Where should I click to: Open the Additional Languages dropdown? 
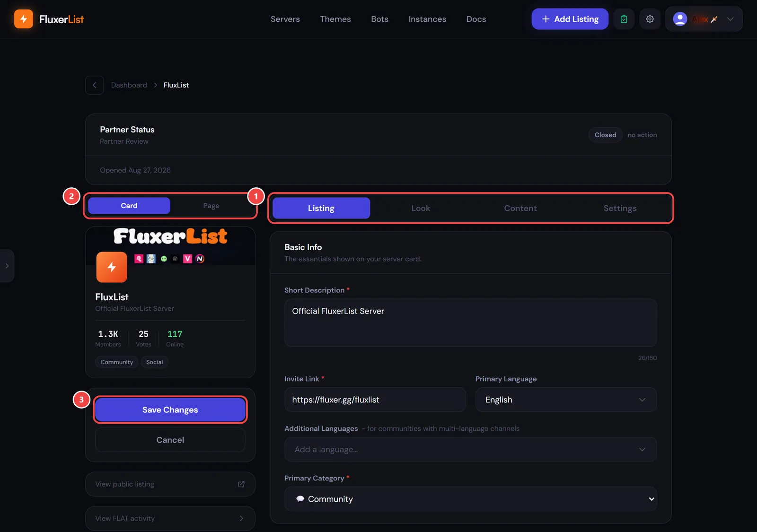pyautogui.click(x=470, y=449)
